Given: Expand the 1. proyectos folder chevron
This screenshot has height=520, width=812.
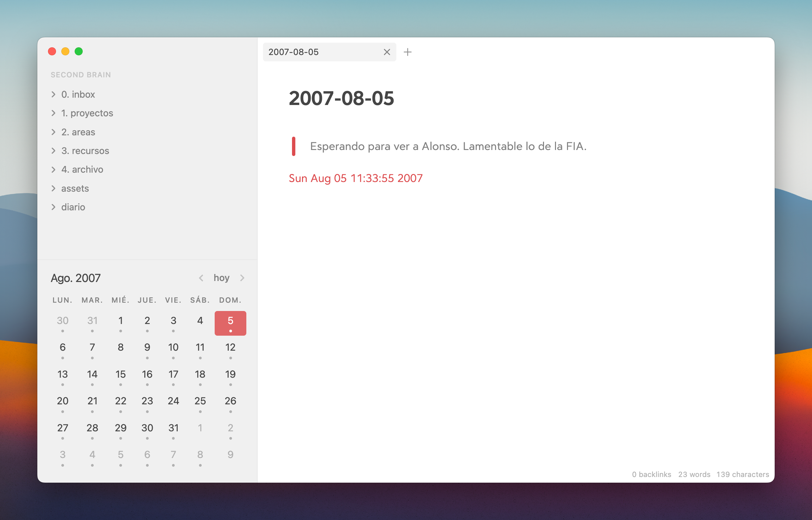Looking at the screenshot, I should (x=53, y=113).
